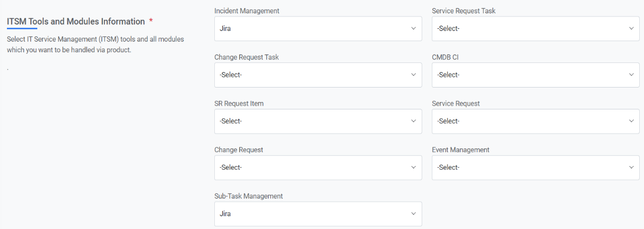The width and height of the screenshot is (644, 229).
Task: Click the Sub-Task Management chevron arrow
Action: click(x=413, y=214)
